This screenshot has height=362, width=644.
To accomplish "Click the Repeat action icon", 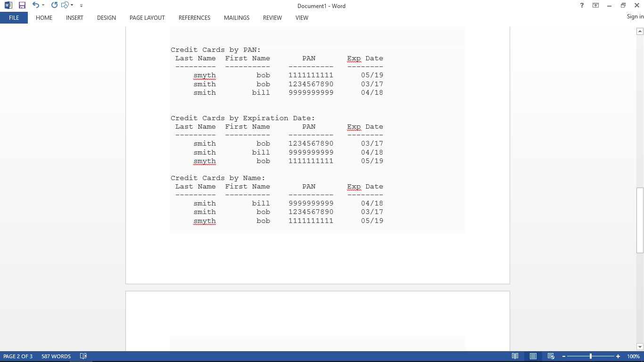I will [54, 5].
